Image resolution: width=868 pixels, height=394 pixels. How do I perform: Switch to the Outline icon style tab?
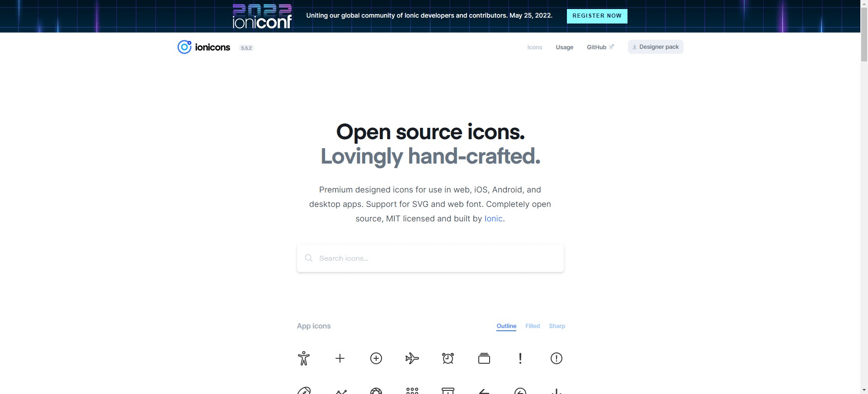click(x=506, y=326)
